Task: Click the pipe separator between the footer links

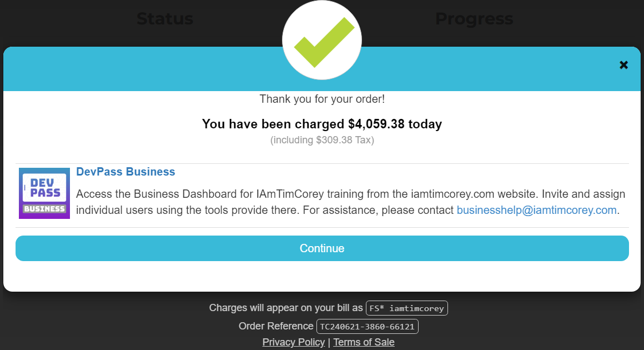Action: tap(329, 342)
